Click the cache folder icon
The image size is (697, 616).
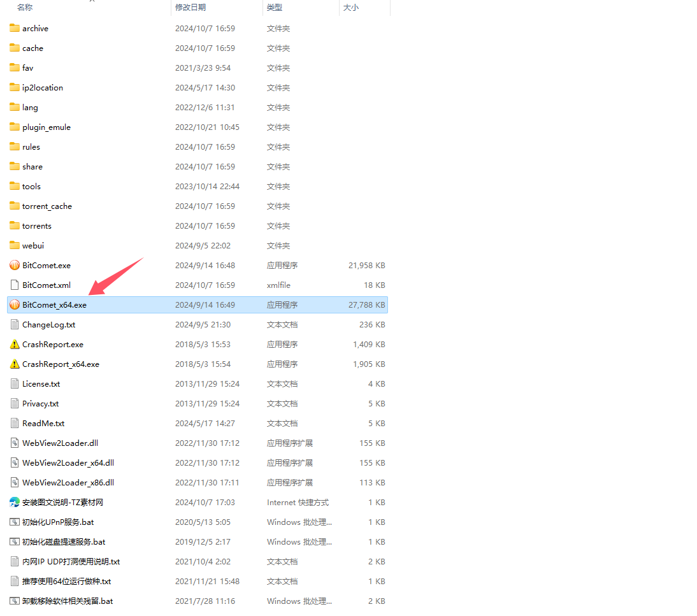[14, 48]
